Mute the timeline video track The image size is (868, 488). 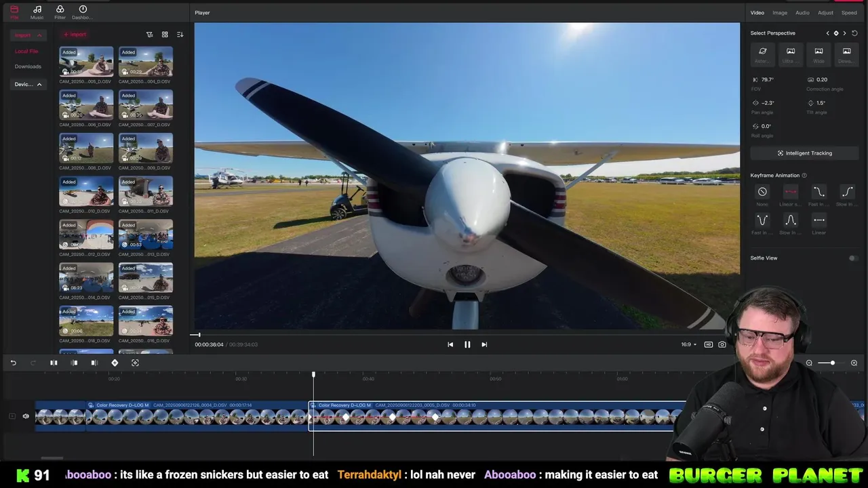[26, 416]
